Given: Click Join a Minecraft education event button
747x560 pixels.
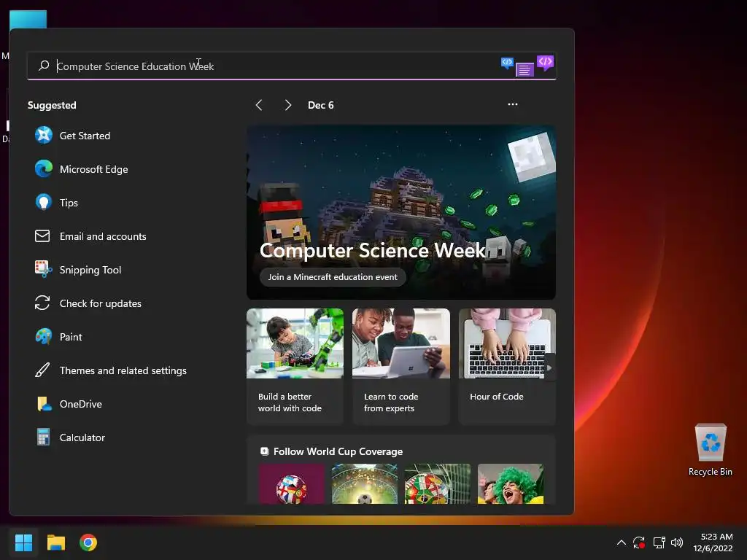Looking at the screenshot, I should 333,276.
